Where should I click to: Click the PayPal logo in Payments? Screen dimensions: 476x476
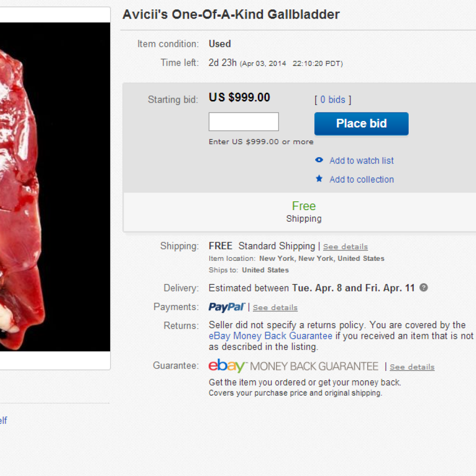tap(226, 307)
